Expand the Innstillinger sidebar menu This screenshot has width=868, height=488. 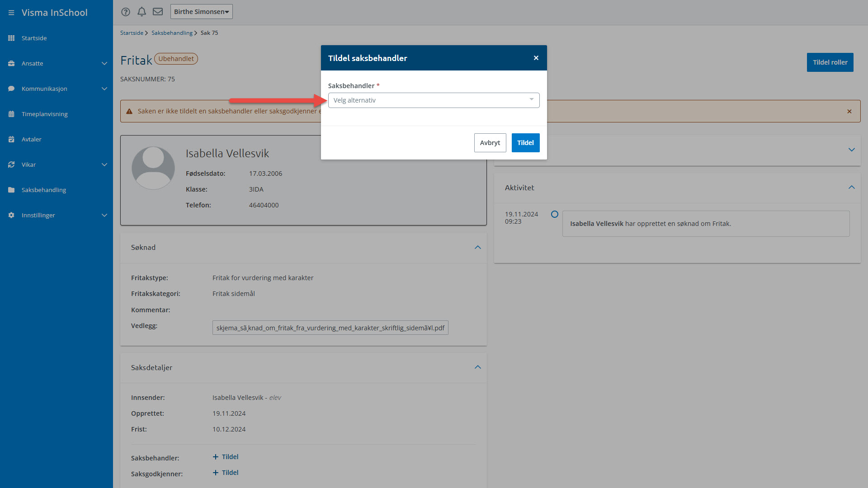(104, 215)
